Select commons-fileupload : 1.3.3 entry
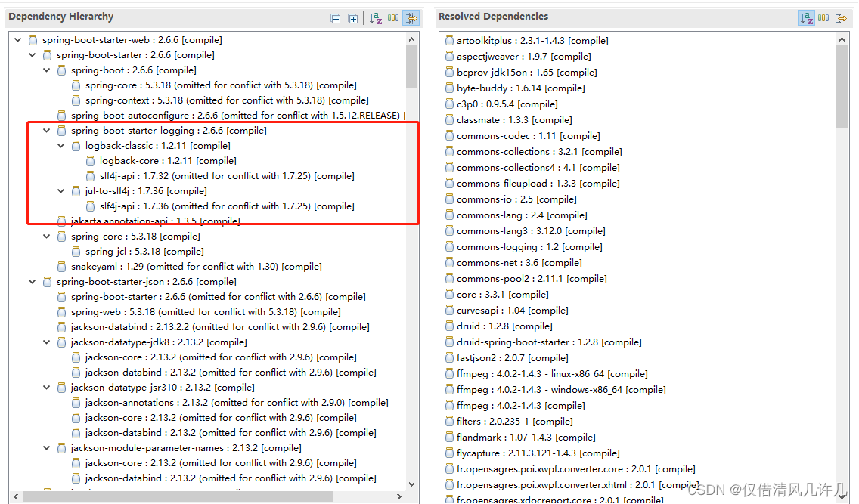 pos(538,184)
